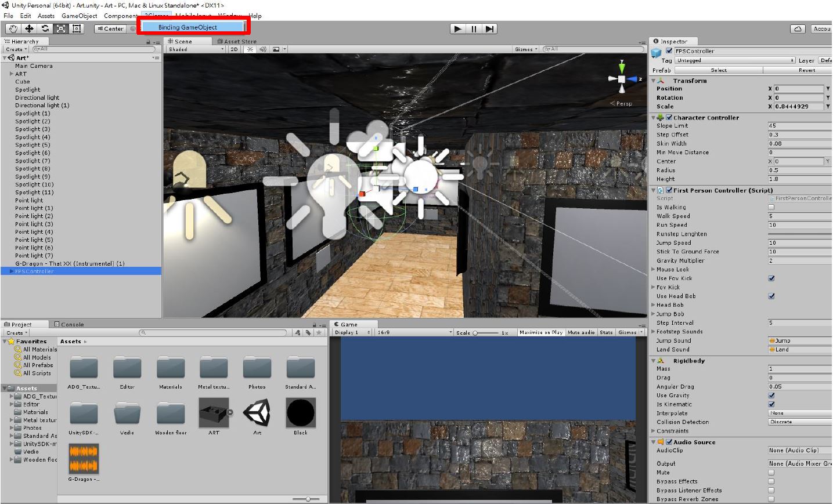Switch to the Console tab
This screenshot has width=833, height=504.
click(x=69, y=324)
